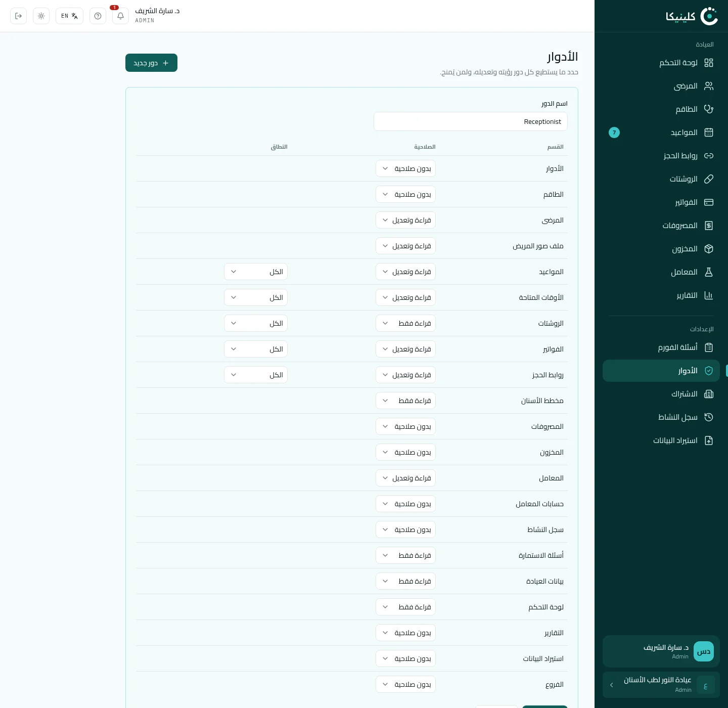Image resolution: width=728 pixels, height=708 pixels.
Task: Open permission dropdown for الروشتات row
Action: [405, 323]
